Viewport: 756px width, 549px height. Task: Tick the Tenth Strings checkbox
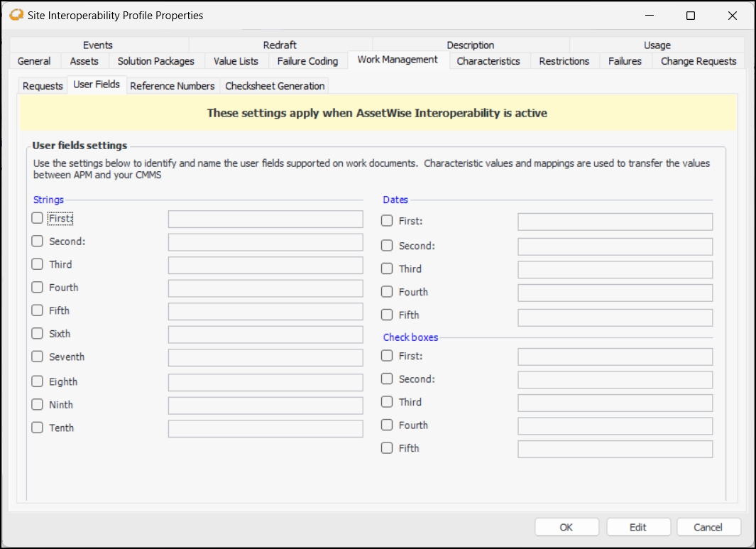coord(38,428)
